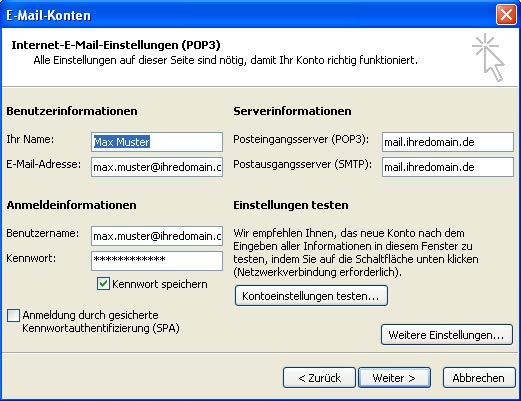This screenshot has width=521, height=401.
Task: Click Kontoeinstellungen testen button
Action: [311, 296]
